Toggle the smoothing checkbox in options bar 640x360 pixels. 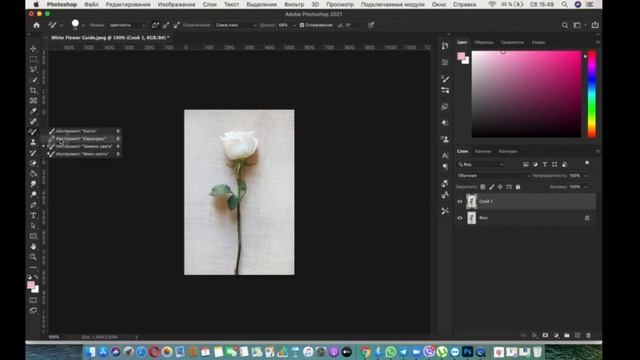302,25
